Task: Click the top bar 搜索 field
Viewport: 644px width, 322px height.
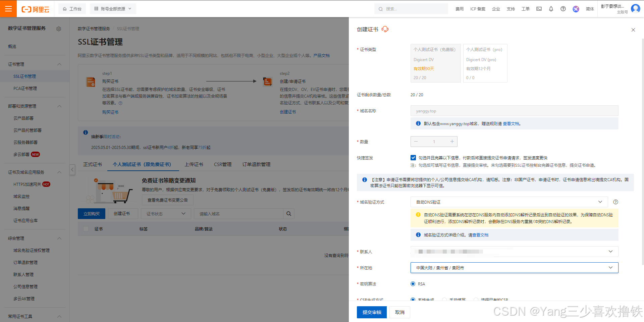Action: pyautogui.click(x=411, y=9)
